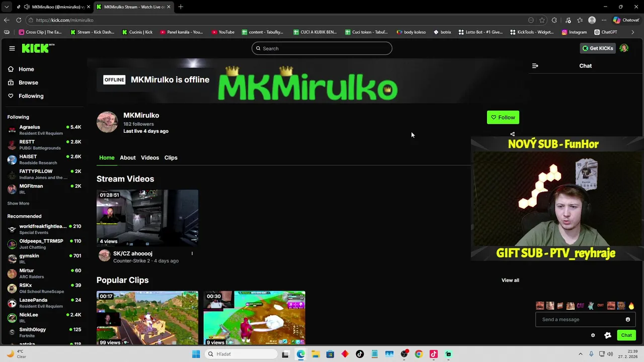The width and height of the screenshot is (644, 362).
Task: Switch to the MKMirulkoo TikTok browser tab
Action: click(x=53, y=7)
